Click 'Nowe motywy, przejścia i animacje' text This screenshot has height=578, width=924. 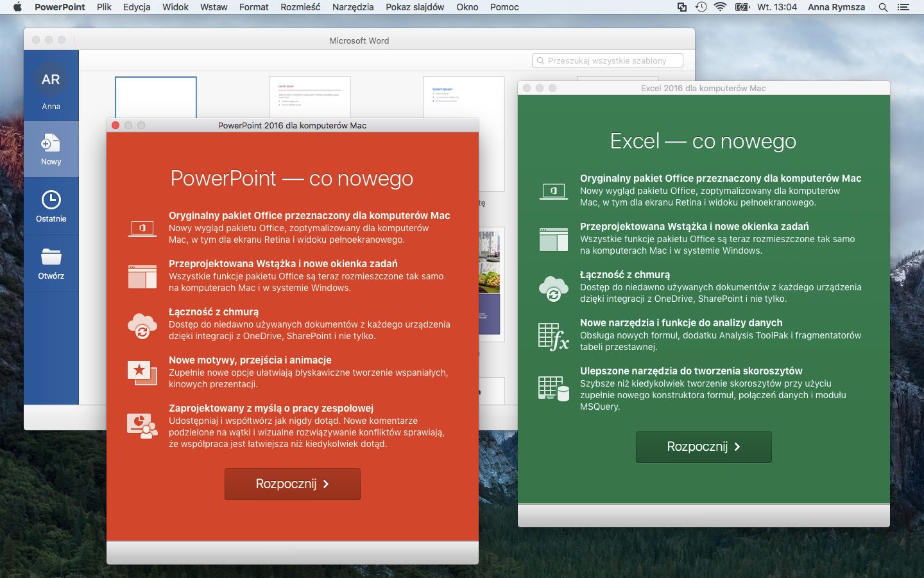[x=250, y=360]
